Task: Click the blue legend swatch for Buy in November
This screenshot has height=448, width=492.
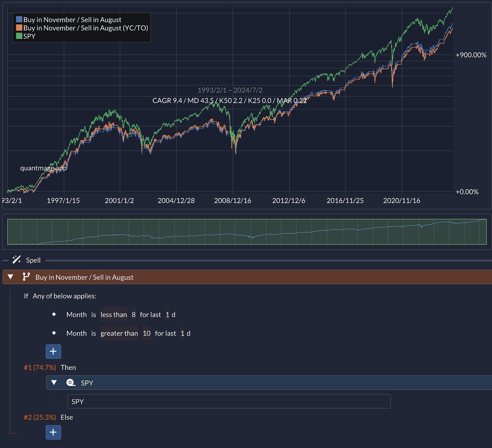Action: tap(19, 19)
